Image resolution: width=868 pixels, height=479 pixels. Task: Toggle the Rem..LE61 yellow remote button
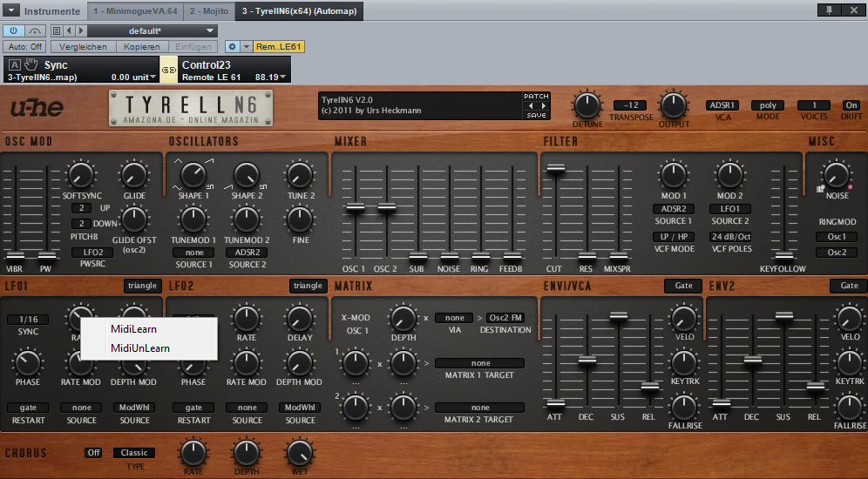click(279, 47)
